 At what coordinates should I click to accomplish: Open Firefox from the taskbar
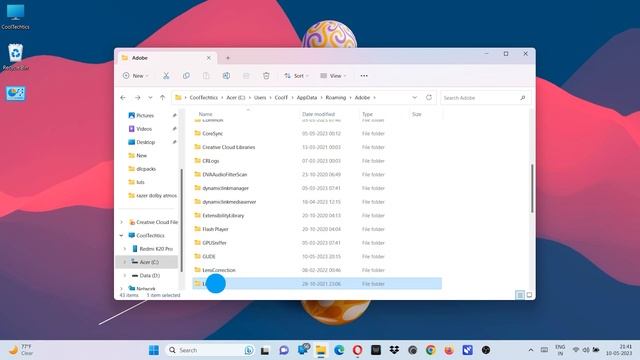click(x=449, y=350)
